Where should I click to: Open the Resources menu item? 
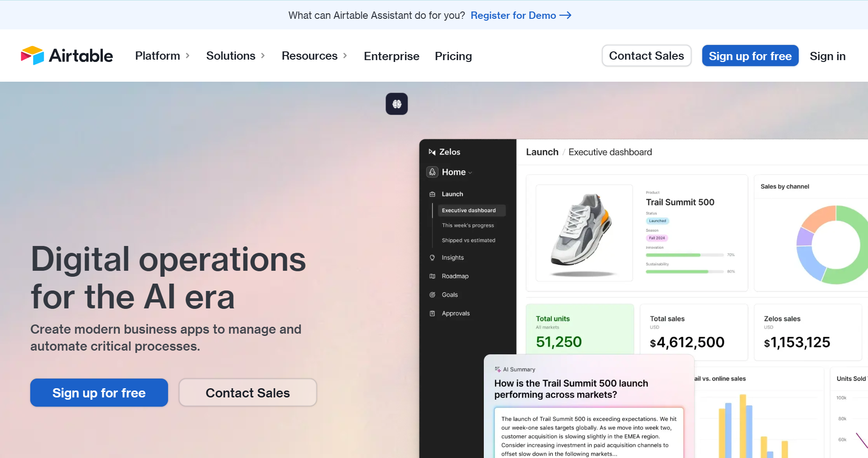point(309,56)
